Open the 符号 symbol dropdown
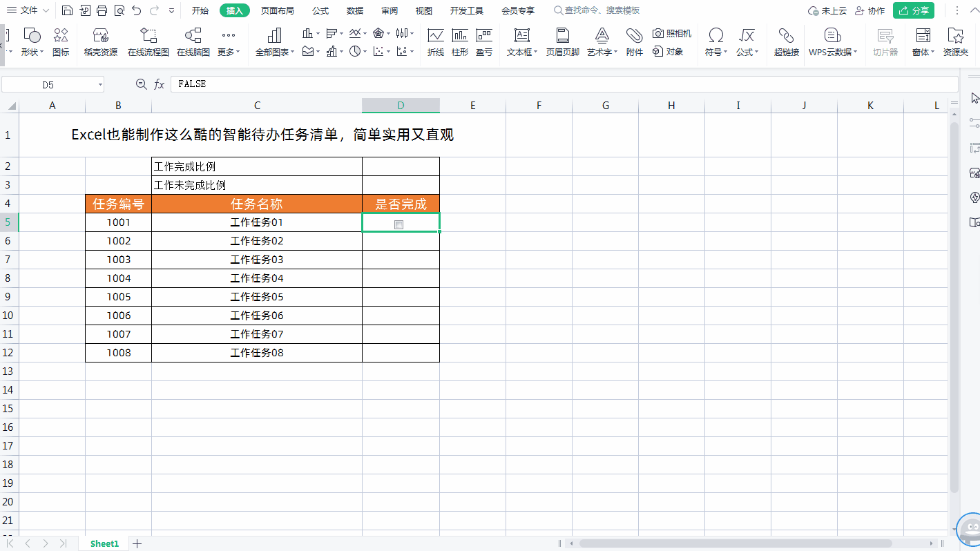 [x=716, y=41]
